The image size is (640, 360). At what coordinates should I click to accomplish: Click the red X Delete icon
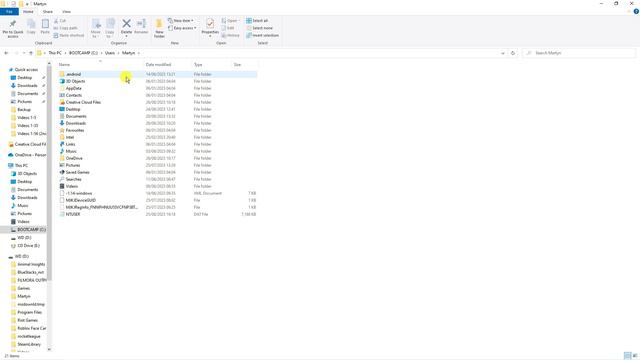tap(127, 24)
